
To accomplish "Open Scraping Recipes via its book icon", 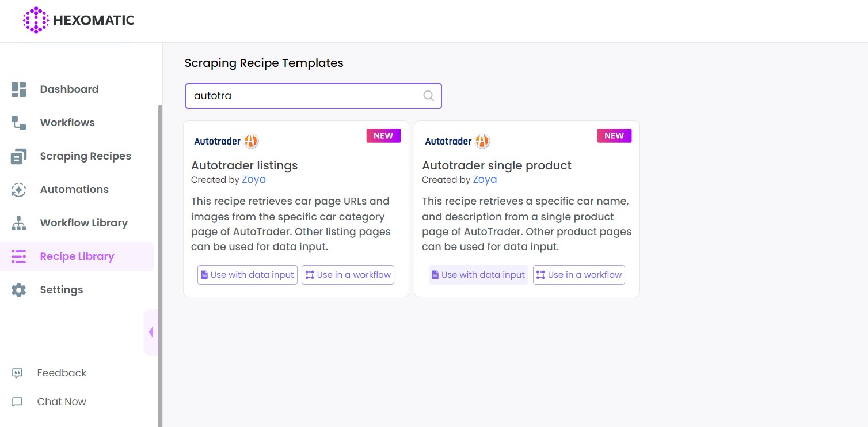I will (18, 156).
